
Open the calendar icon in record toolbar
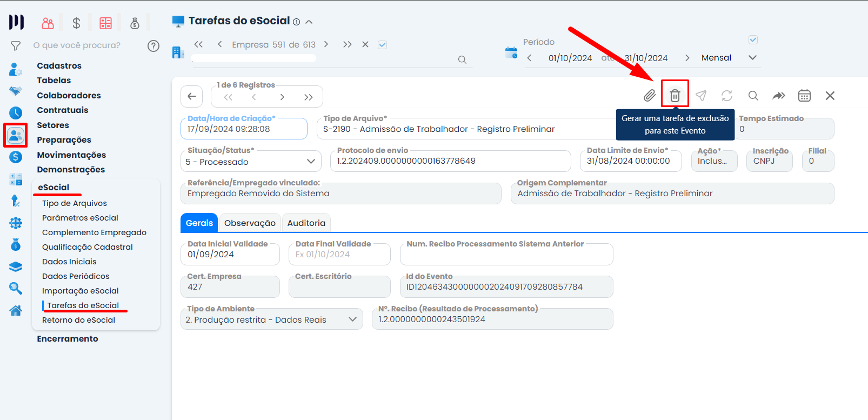pyautogui.click(x=804, y=96)
